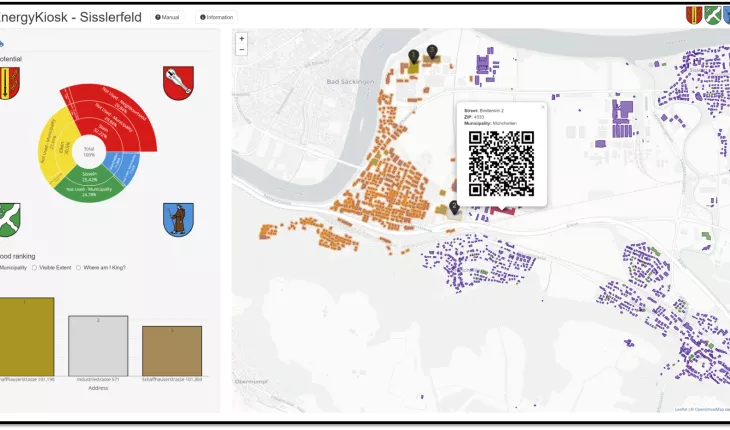Click green Sisseln 25.42% chart segment
Viewport: 730px width, 430px height.
(x=89, y=176)
